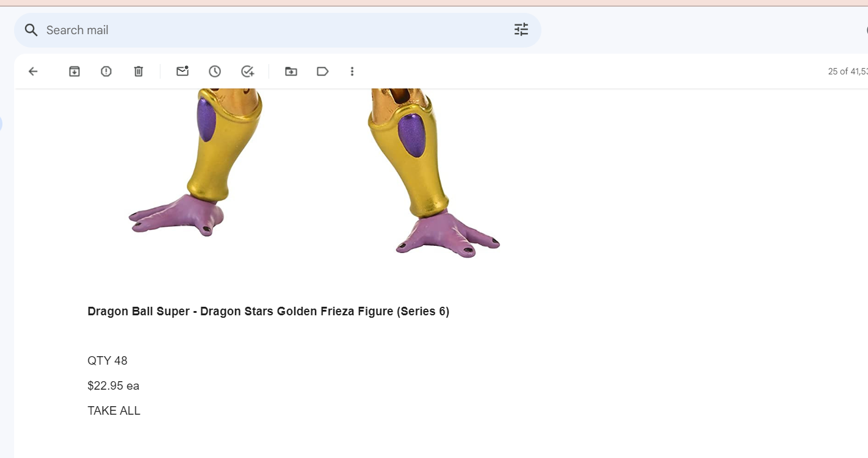Open the Labels icon menu
This screenshot has height=458, width=868.
pos(323,71)
